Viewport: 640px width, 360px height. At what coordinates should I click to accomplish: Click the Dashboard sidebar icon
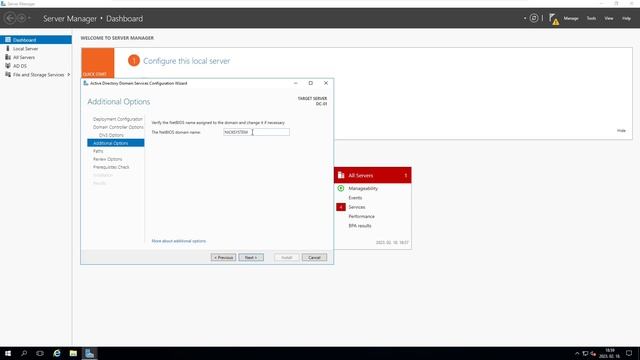8,40
